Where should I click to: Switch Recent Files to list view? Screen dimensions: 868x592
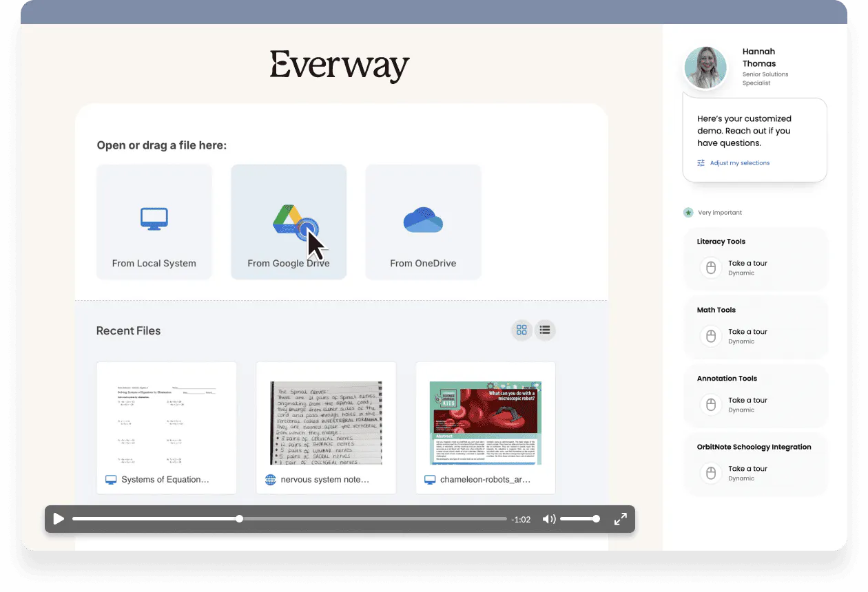tap(545, 330)
